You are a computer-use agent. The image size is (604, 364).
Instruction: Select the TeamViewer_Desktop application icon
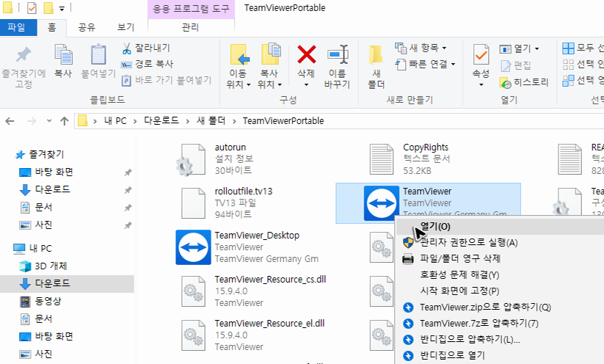pyautogui.click(x=193, y=247)
